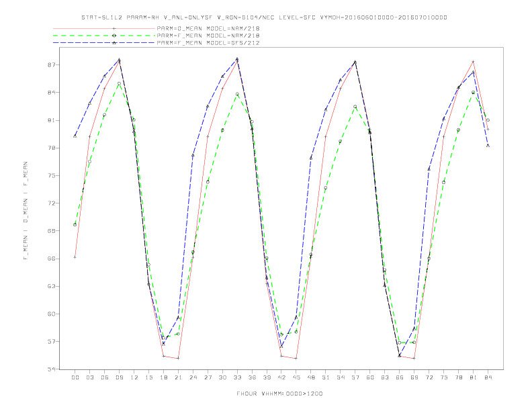Click red observed plus marker at hour 21
The image size is (532, 411).
click(x=178, y=358)
